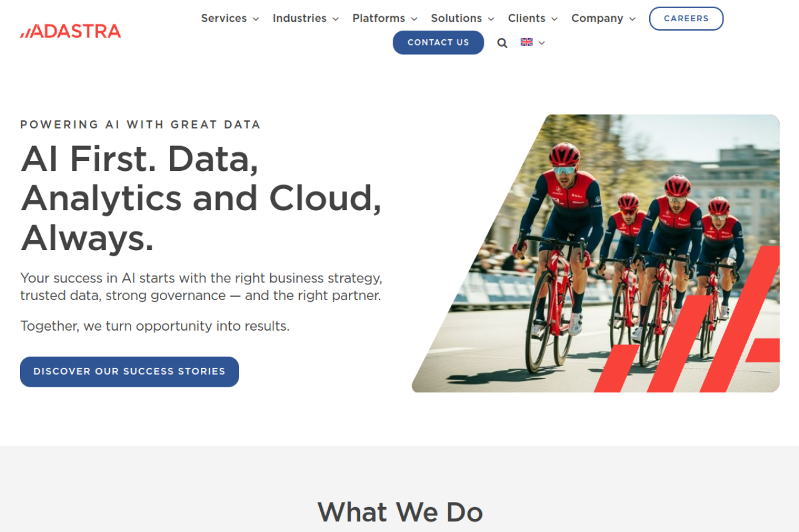Screen dimensions: 799x532
Task: Click the Careers button
Action: [687, 19]
